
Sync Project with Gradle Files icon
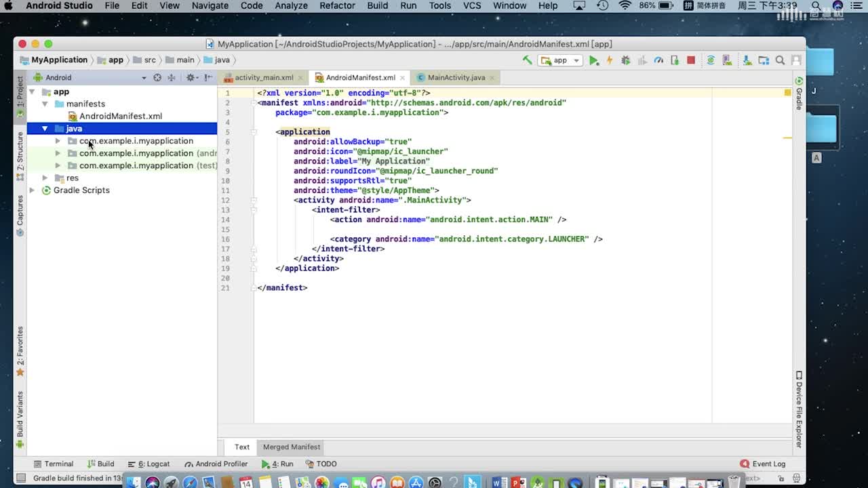click(711, 60)
